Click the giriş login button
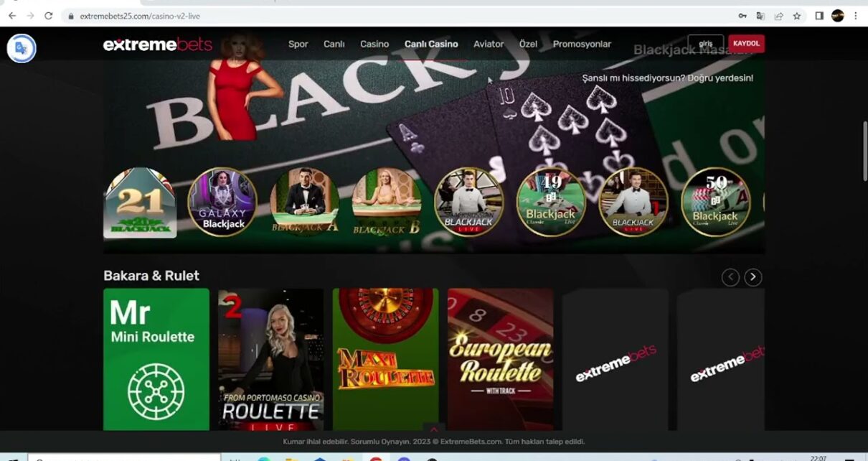Screen dimensions: 868x461 706,44
